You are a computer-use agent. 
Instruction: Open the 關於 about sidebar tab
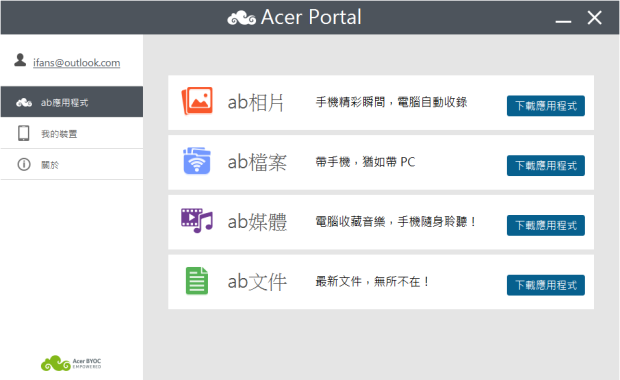pyautogui.click(x=72, y=164)
